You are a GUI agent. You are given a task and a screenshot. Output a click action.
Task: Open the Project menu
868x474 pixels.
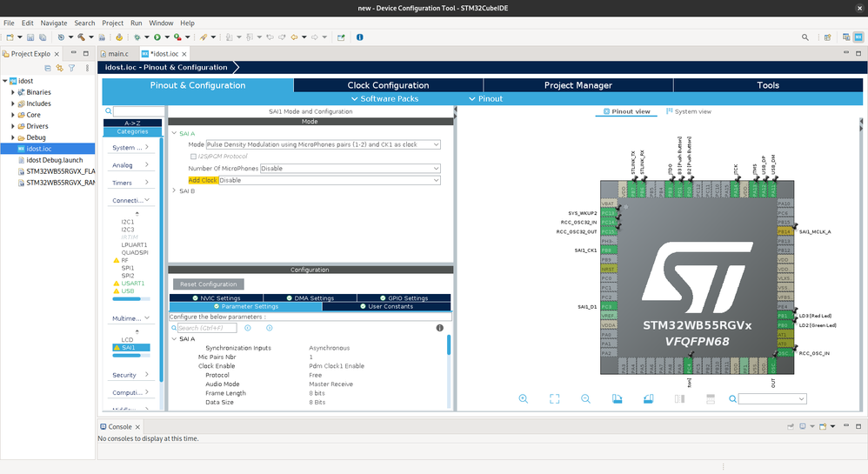[112, 23]
